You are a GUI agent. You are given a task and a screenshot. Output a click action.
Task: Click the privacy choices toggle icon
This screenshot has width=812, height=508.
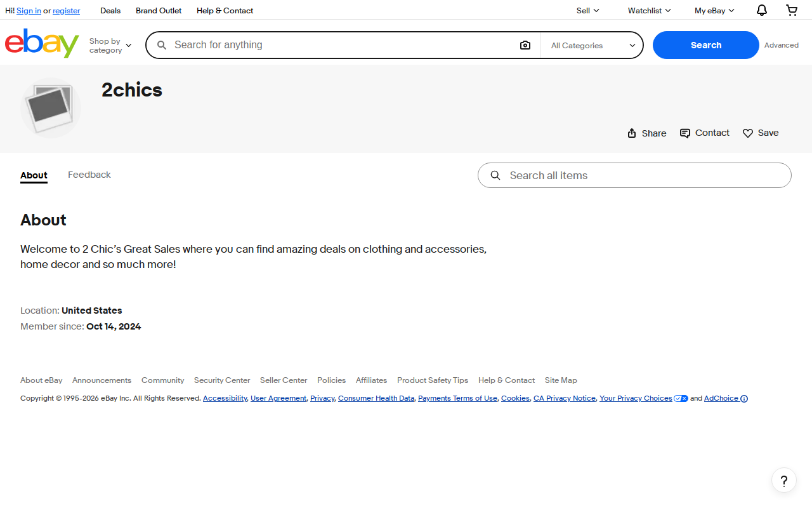coord(681,399)
